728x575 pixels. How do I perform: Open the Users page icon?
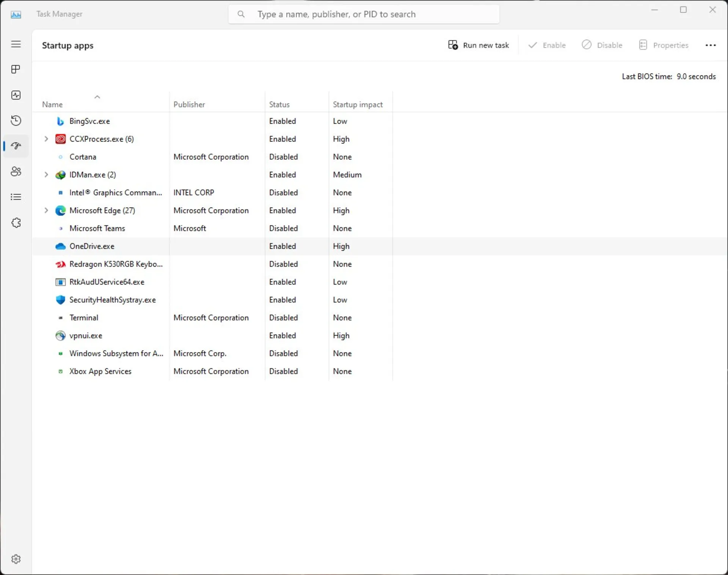(x=16, y=171)
